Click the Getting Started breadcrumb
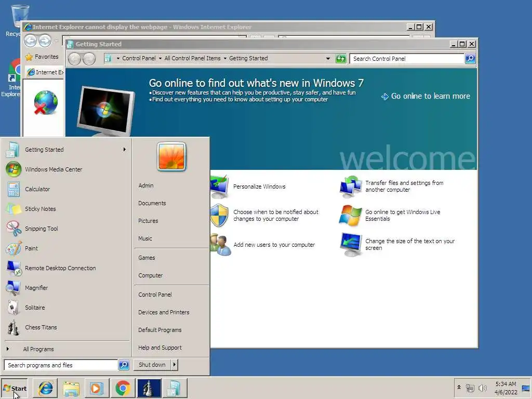Viewport: 532px width, 399px height. pyautogui.click(x=248, y=58)
